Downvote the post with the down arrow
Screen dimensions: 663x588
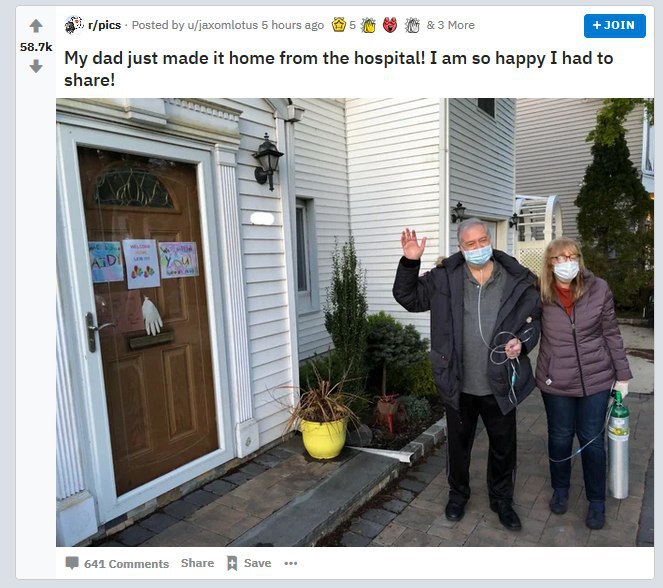click(x=36, y=66)
